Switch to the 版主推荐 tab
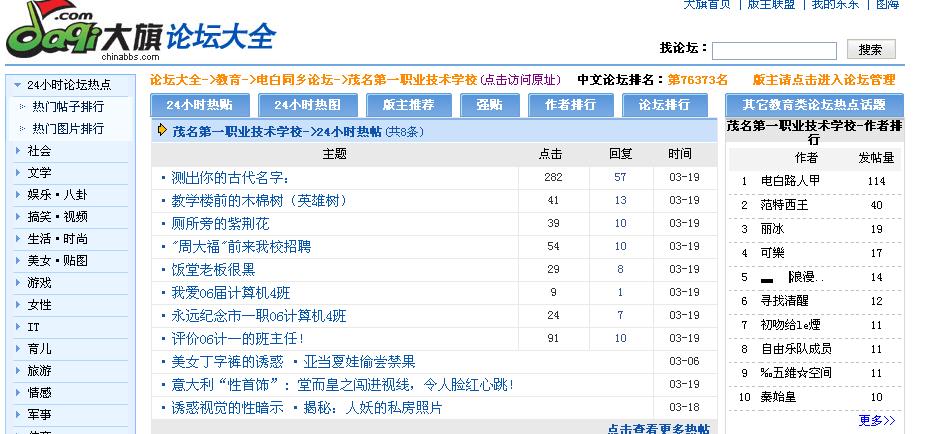927x434 pixels. (x=408, y=105)
